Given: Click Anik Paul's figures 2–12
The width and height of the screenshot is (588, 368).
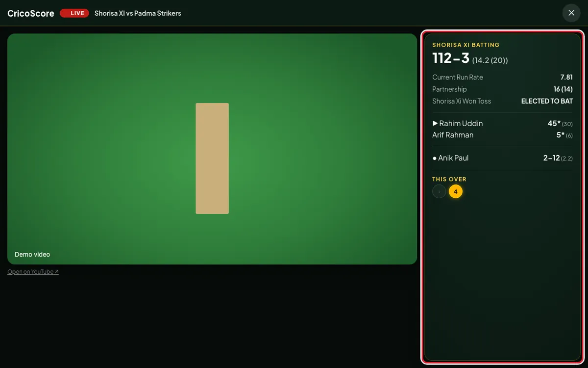Looking at the screenshot, I should click(551, 158).
